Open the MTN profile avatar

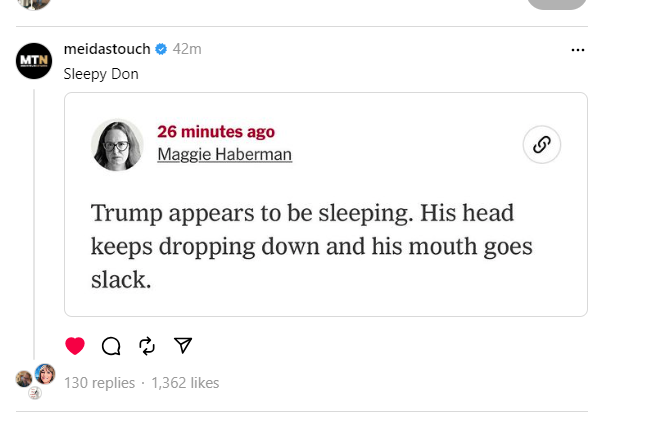pos(34,61)
